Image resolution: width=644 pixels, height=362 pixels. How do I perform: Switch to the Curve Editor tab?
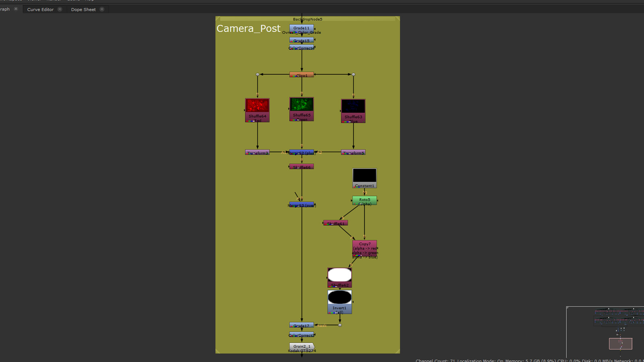(x=40, y=9)
